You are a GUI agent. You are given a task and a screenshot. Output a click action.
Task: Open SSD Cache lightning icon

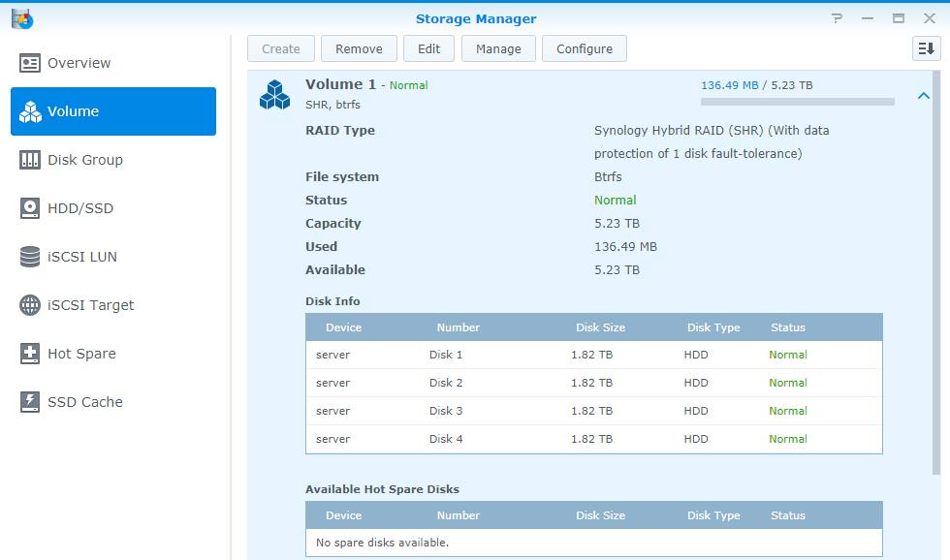point(30,402)
